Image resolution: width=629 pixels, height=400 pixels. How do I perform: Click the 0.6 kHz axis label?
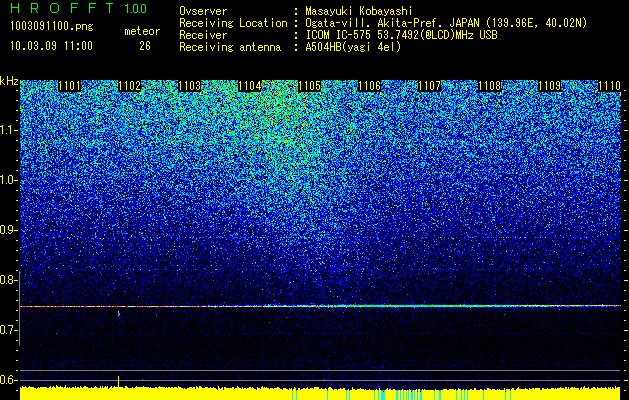(x=9, y=380)
